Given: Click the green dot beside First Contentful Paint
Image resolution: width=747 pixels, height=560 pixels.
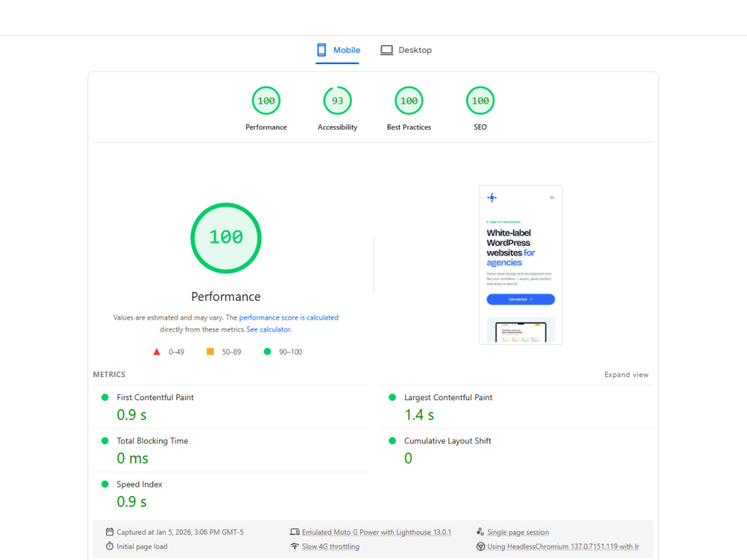Looking at the screenshot, I should coord(105,397).
